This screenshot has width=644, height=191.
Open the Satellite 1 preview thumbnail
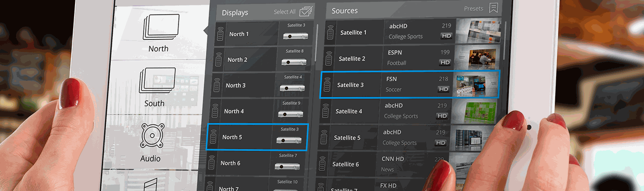pyautogui.click(x=479, y=32)
